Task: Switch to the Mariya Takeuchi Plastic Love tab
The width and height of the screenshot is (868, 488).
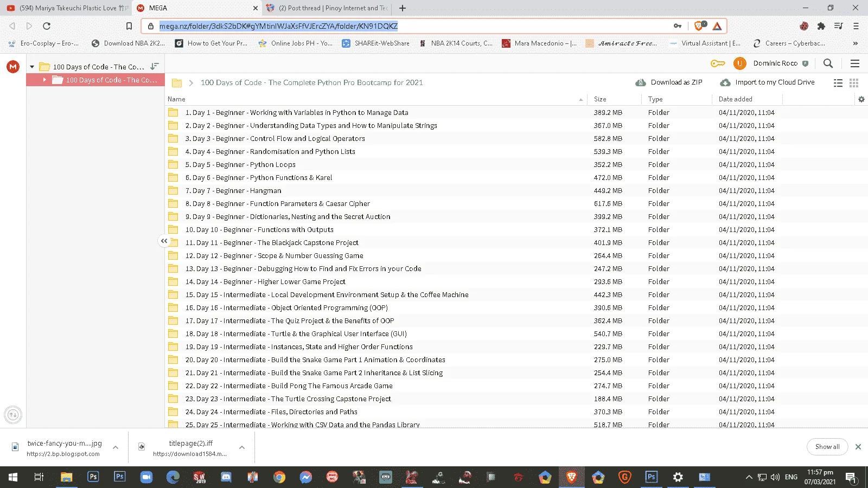Action: (x=67, y=8)
